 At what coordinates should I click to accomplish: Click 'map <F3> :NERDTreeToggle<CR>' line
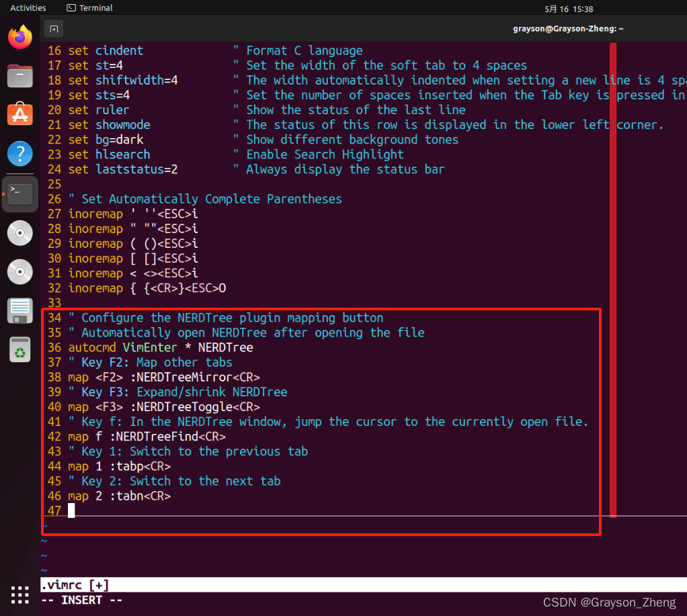coord(164,408)
